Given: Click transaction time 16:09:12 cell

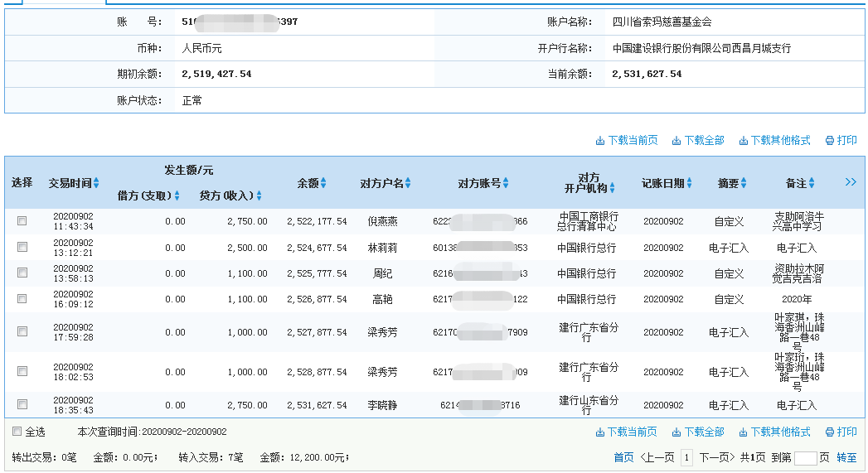Looking at the screenshot, I should 73,299.
